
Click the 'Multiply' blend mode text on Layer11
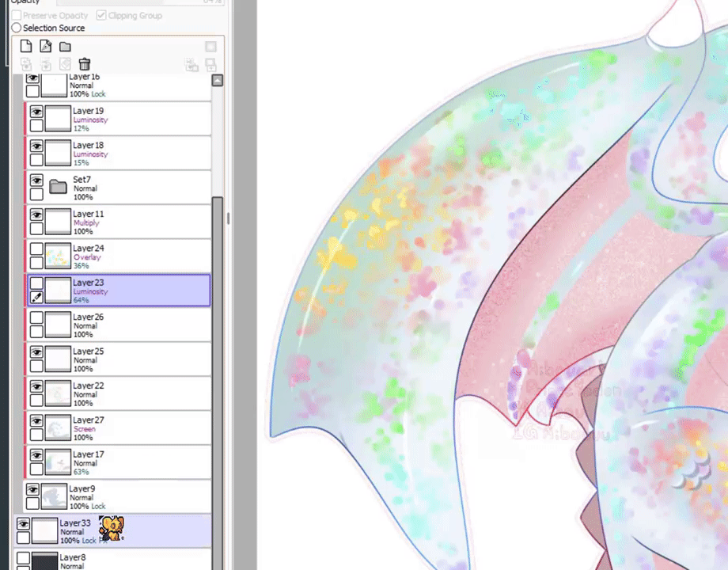pos(86,222)
